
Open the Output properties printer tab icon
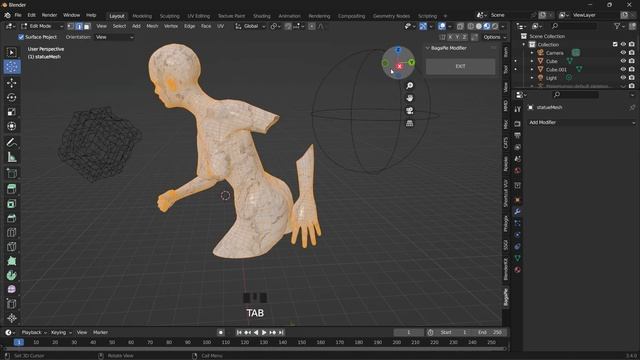(517, 135)
